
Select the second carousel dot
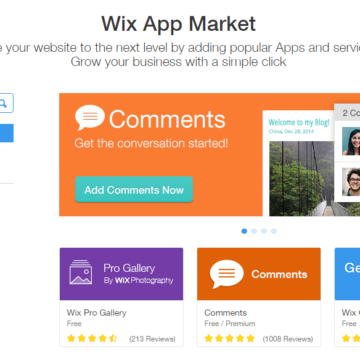click(254, 231)
